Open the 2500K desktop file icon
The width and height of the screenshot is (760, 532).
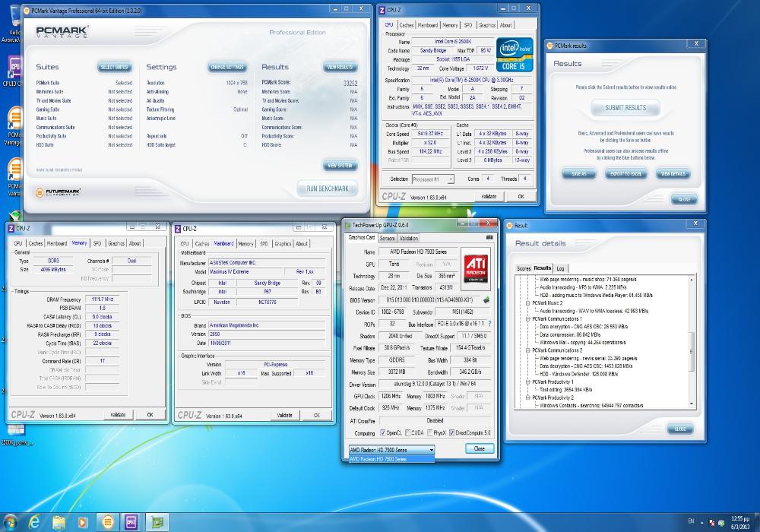pyautogui.click(x=15, y=434)
